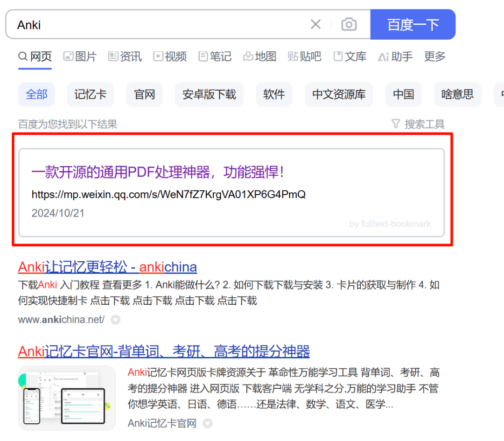Select the 中文资源库 filter chip
The width and height of the screenshot is (504, 441).
point(339,94)
